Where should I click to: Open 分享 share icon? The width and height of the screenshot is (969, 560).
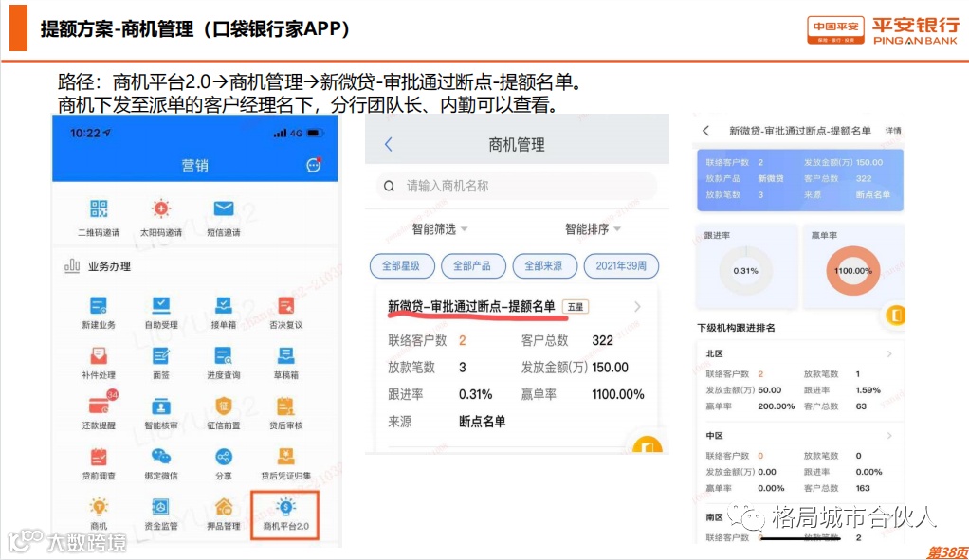coord(223,457)
